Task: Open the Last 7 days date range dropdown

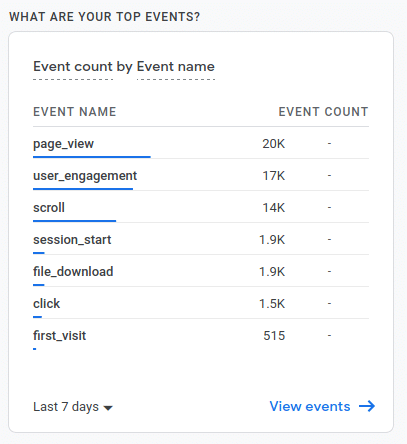Action: pyautogui.click(x=73, y=407)
